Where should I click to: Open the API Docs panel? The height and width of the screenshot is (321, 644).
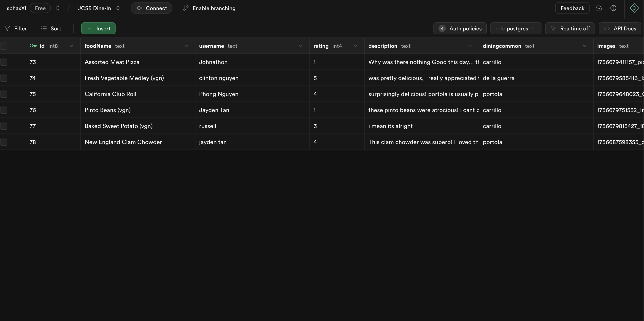coord(620,29)
